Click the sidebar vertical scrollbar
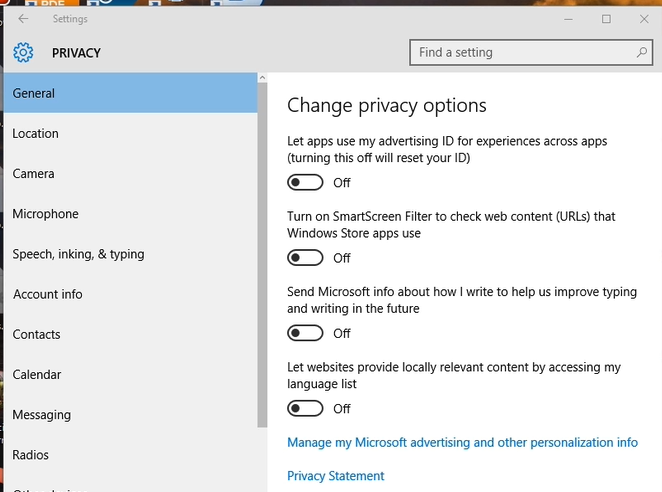662x492 pixels. (262, 250)
